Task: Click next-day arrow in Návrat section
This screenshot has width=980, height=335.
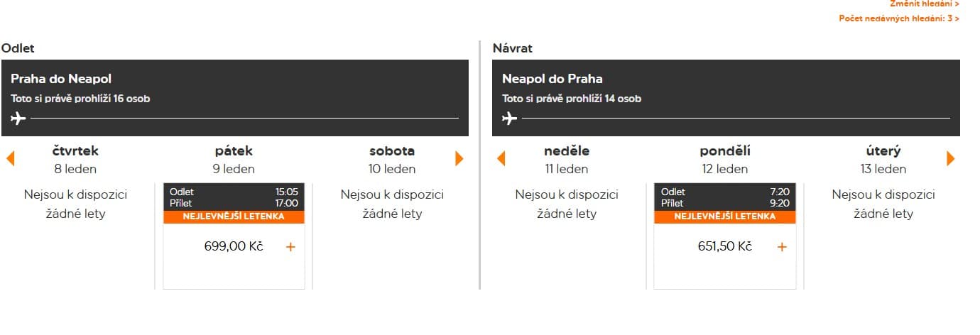Action: (x=950, y=158)
